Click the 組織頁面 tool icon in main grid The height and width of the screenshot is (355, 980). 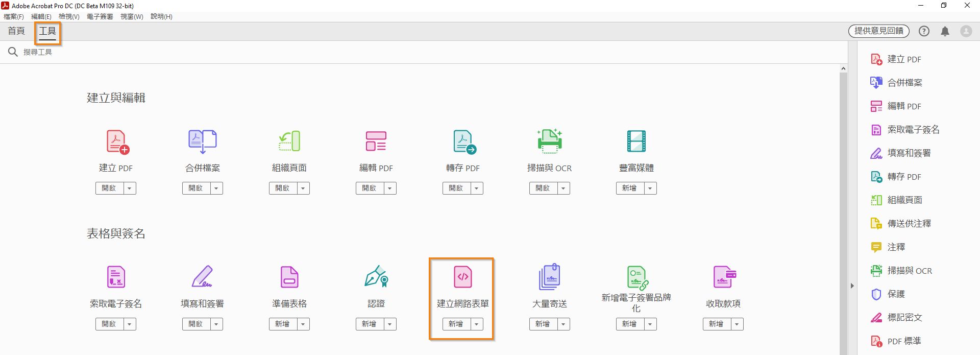(x=289, y=141)
